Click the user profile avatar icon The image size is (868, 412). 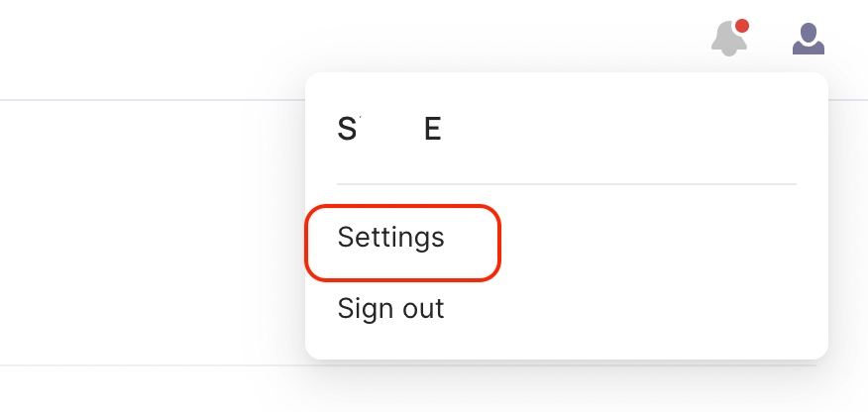click(809, 40)
